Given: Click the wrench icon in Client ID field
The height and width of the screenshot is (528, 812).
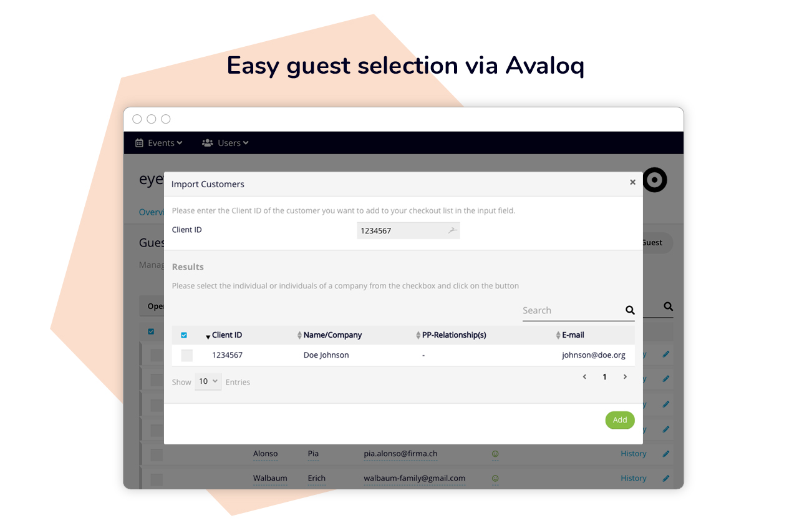Looking at the screenshot, I should (452, 230).
